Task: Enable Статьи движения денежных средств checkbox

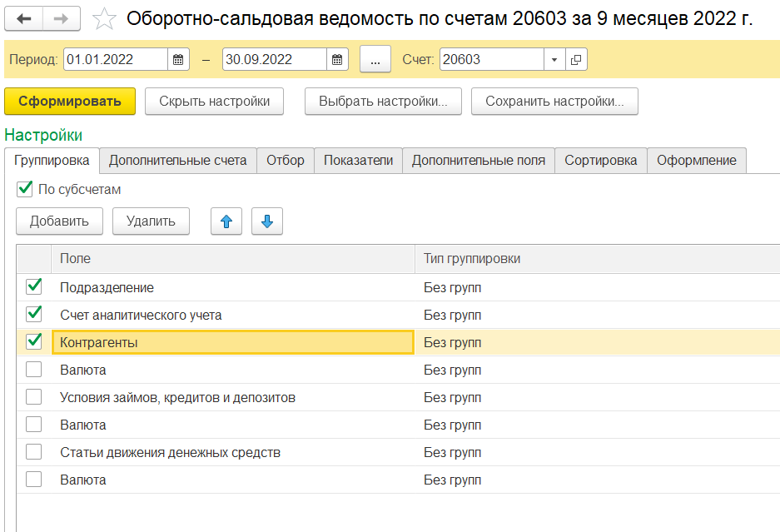Action: click(34, 452)
